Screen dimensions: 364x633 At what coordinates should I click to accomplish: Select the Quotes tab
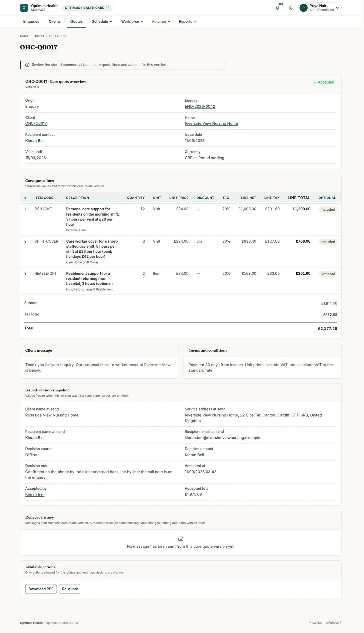(x=76, y=22)
